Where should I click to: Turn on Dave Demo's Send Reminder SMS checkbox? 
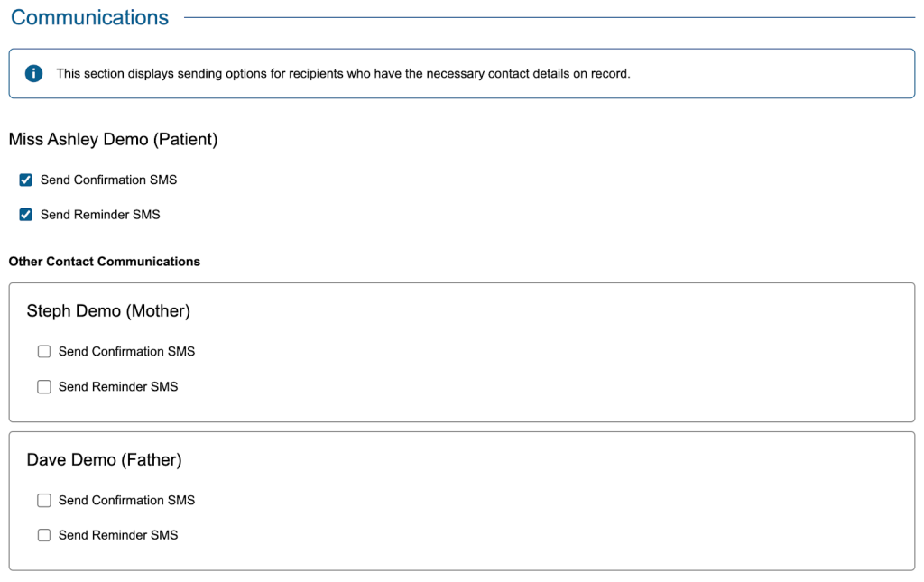(44, 535)
